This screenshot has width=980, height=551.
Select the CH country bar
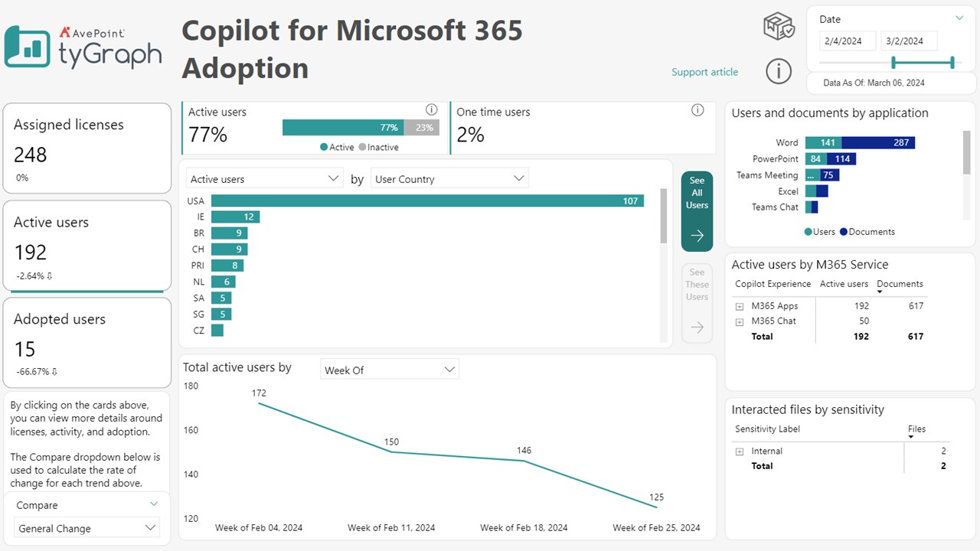click(229, 249)
